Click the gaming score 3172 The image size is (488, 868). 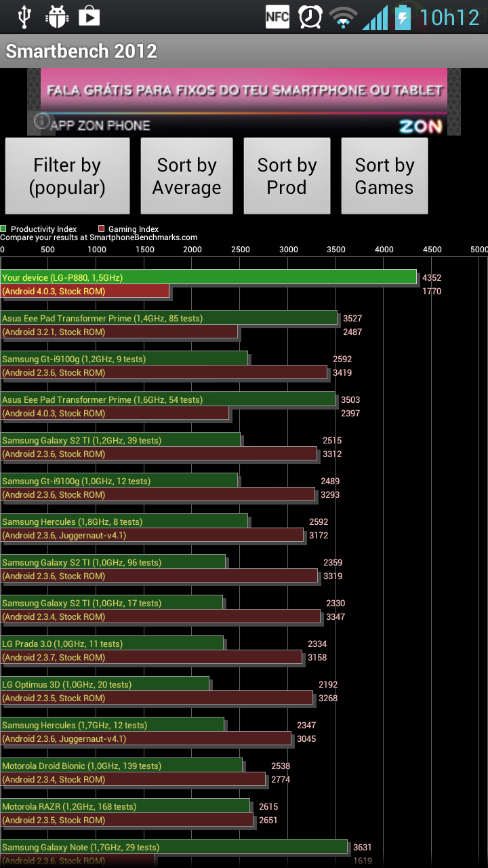(318, 536)
